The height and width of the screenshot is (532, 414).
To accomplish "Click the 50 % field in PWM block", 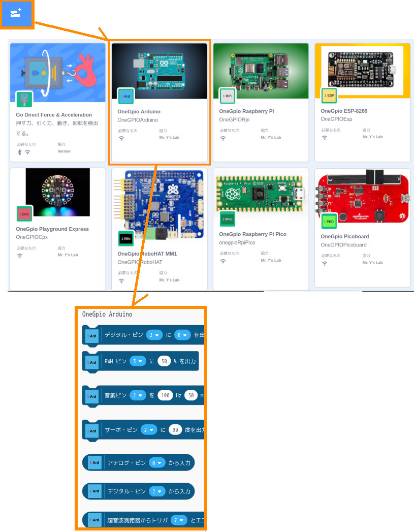I will click(x=164, y=361).
